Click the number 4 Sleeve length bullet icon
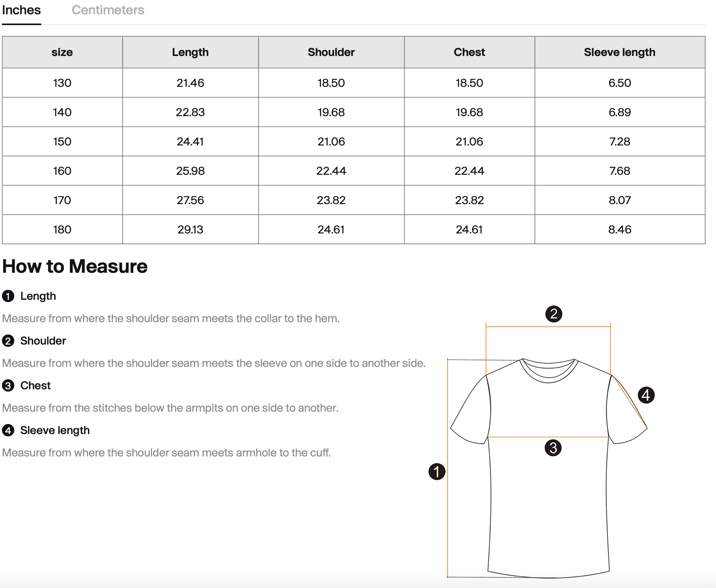Image resolution: width=716 pixels, height=588 pixels. pyautogui.click(x=8, y=431)
